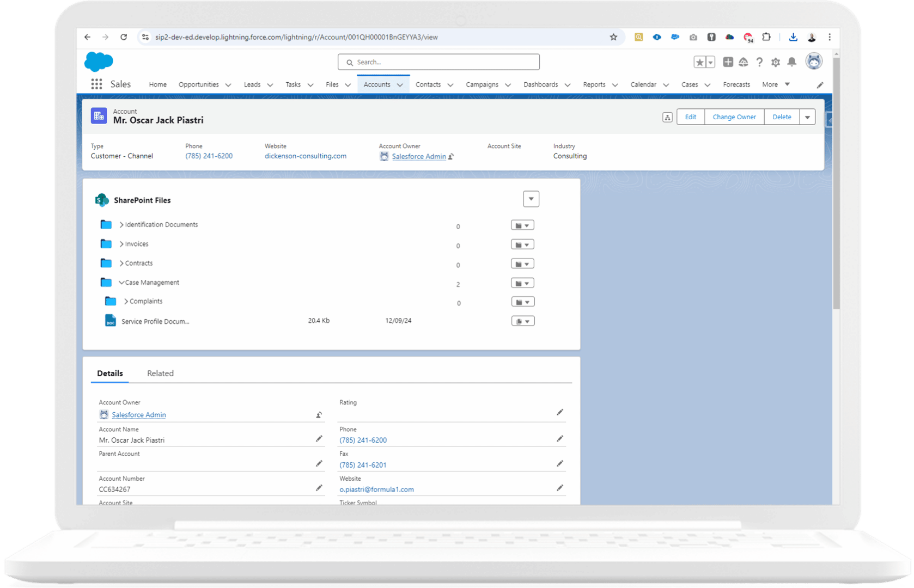Switch to the Related tab

click(160, 373)
